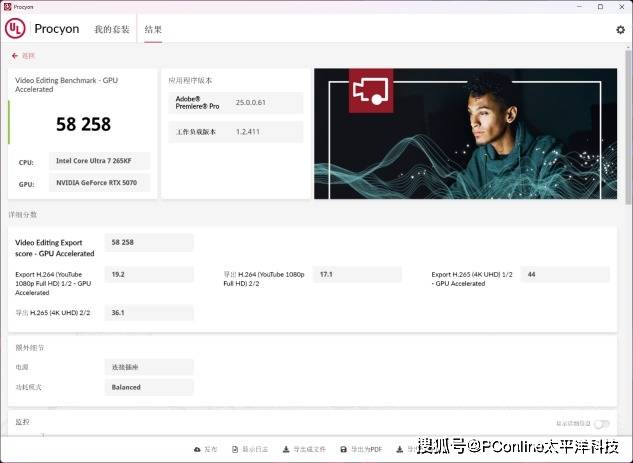Click the 导出成文件 export file icon

click(286, 450)
